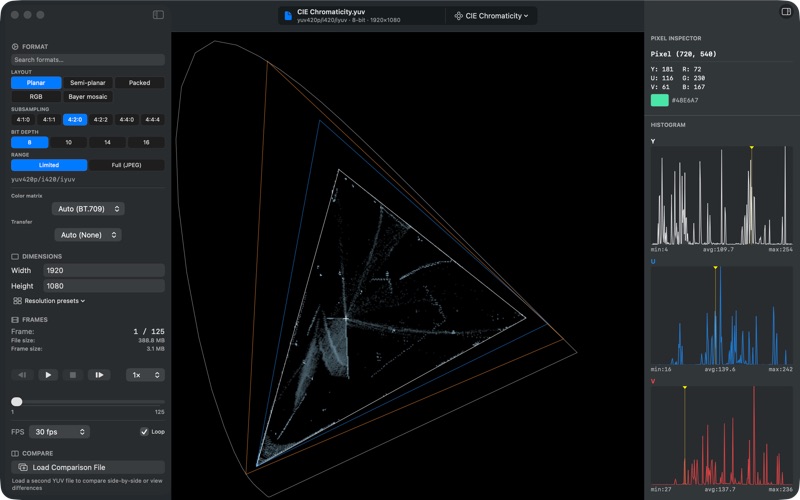Click the #4BE6A7 hex value
800x500 pixels.
[685, 101]
